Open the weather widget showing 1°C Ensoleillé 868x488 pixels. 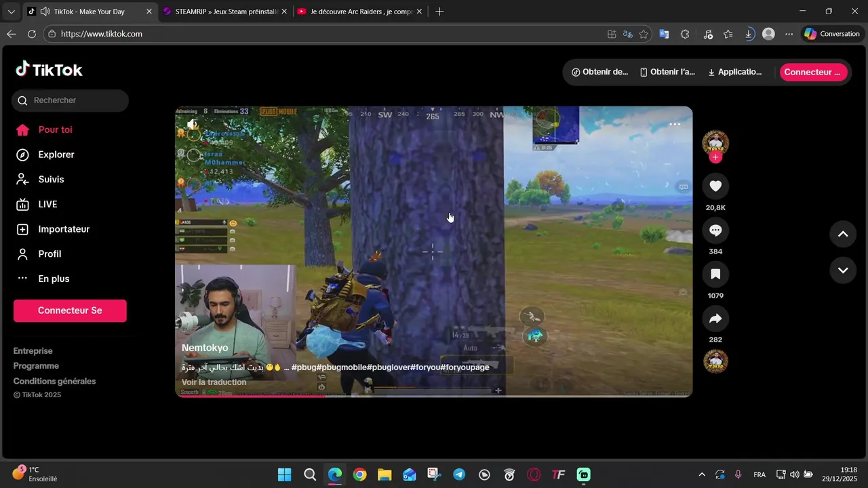click(35, 474)
